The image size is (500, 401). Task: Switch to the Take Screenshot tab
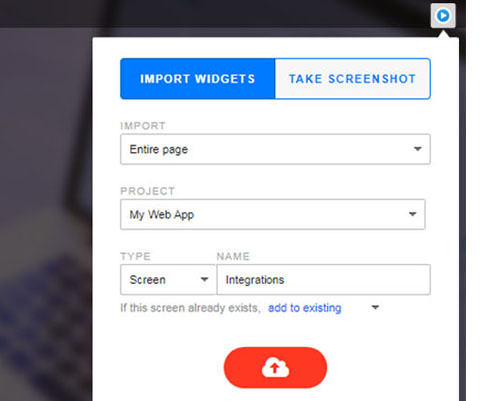pos(353,79)
